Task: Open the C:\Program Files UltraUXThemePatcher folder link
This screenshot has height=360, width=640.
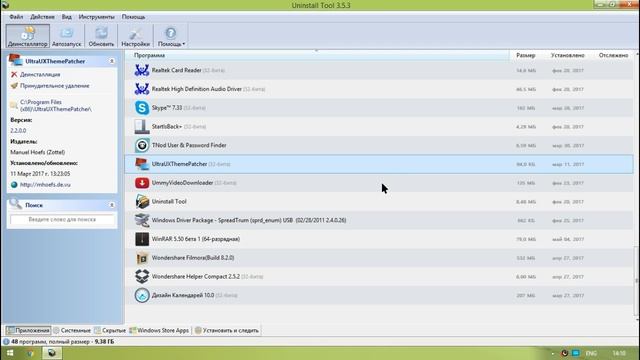Action: pos(56,105)
